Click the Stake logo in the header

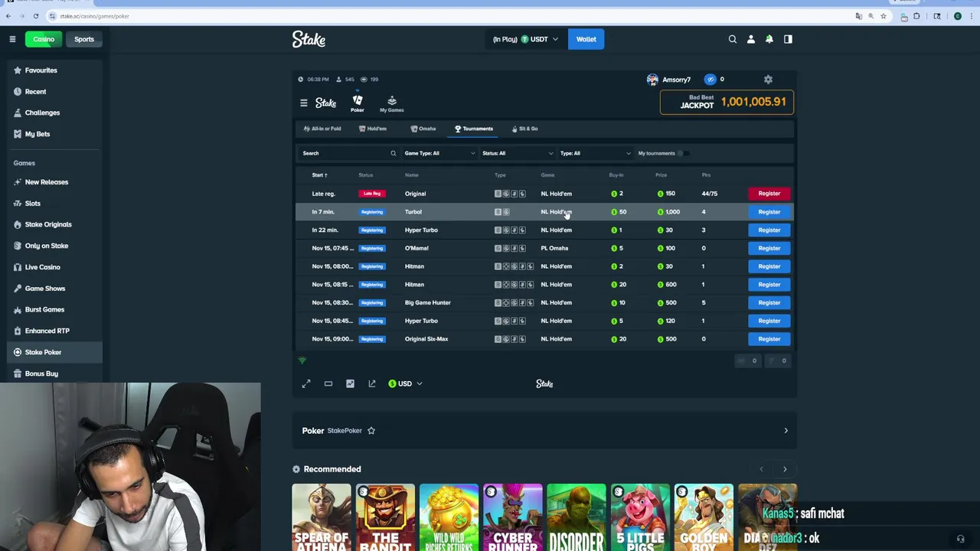pyautogui.click(x=309, y=39)
